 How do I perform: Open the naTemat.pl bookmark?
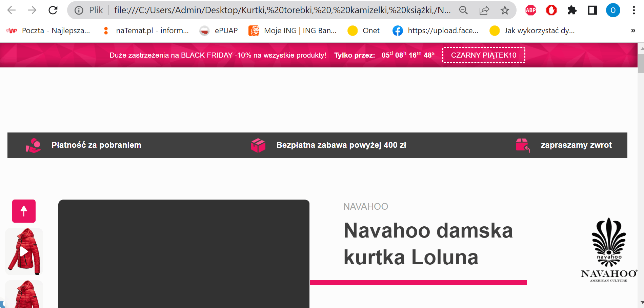click(x=146, y=31)
